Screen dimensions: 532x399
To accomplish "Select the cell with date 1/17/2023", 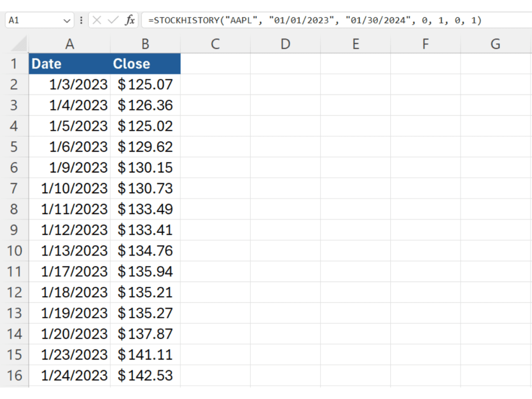I will tap(70, 272).
